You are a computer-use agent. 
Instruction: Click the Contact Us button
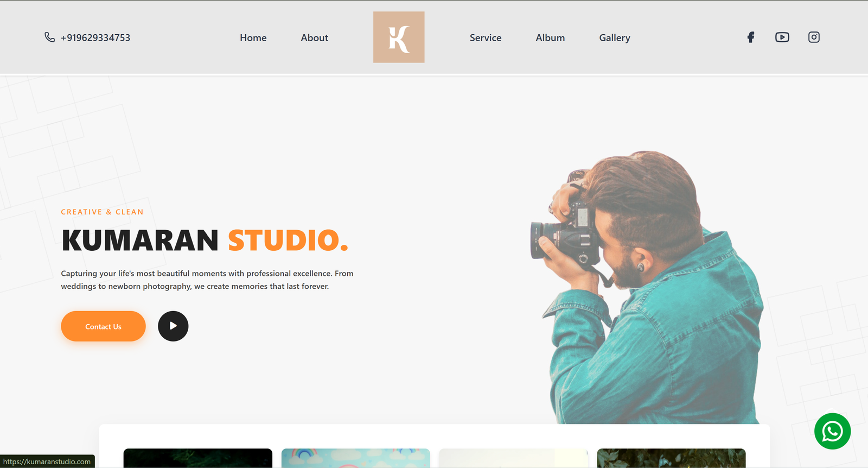[103, 326]
